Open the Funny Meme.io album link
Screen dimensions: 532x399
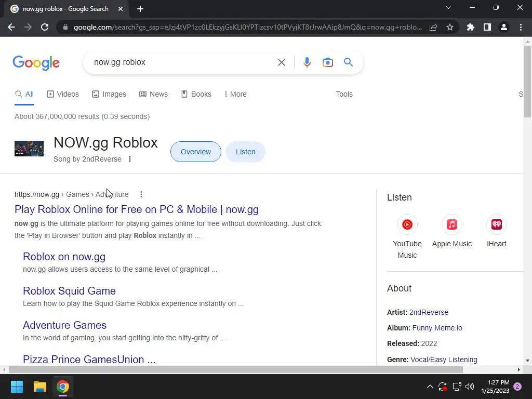[437, 328]
